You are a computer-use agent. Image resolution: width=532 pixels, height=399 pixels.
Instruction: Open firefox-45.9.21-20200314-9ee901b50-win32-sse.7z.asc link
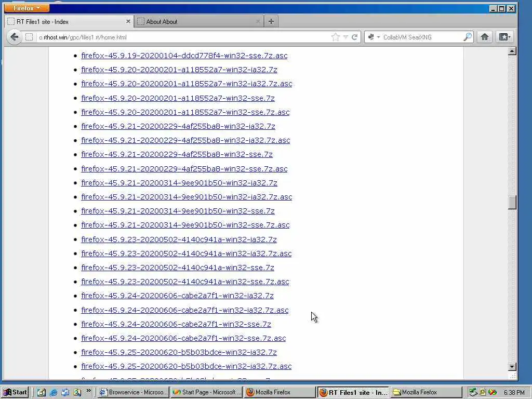[185, 225]
